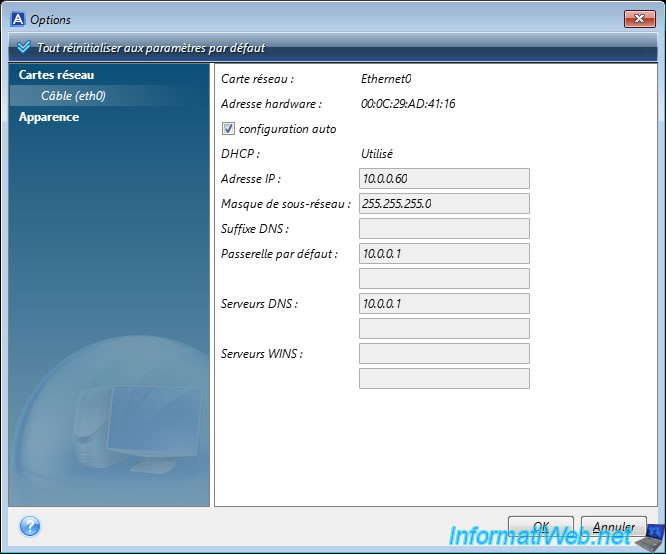Viewport: 666px width, 554px height.
Task: Click the 'Masque de sous-réseau' field
Action: pos(443,204)
